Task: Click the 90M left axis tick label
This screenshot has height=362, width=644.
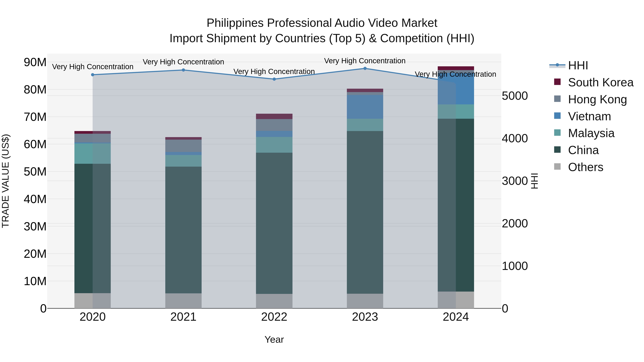Action: coord(35,62)
